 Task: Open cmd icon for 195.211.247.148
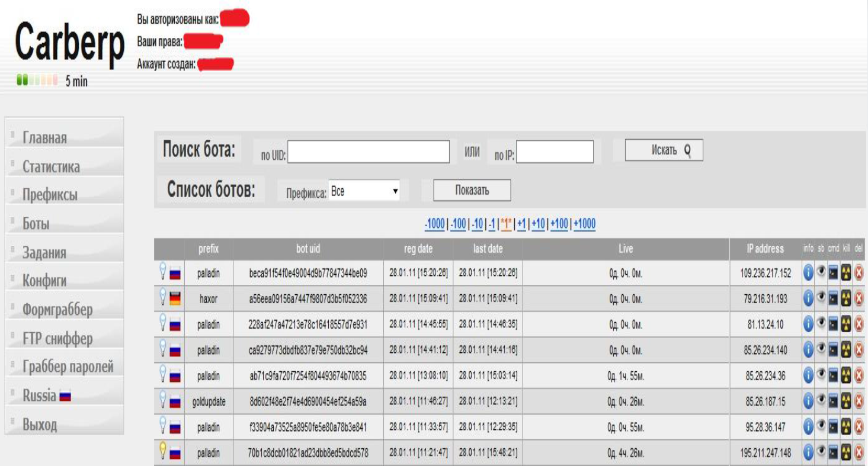834,453
